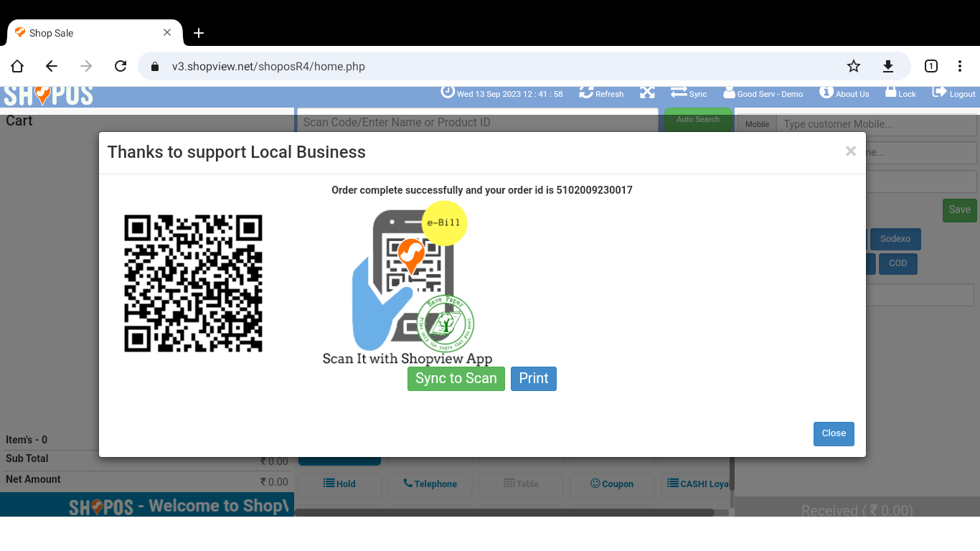Viewport: 980px width, 551px height.
Task: Bookmark page with the star icon
Action: tap(853, 66)
